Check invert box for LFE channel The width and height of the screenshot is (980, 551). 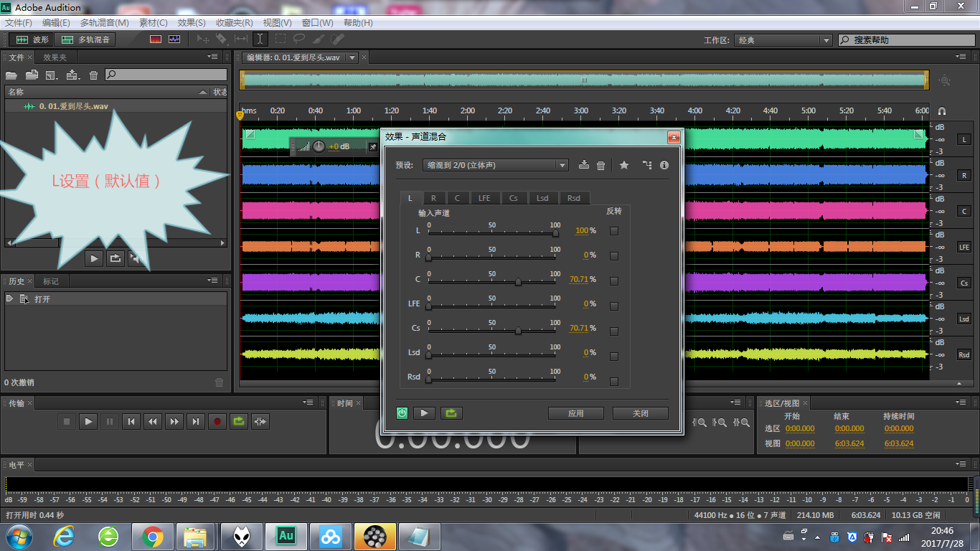[x=613, y=306]
